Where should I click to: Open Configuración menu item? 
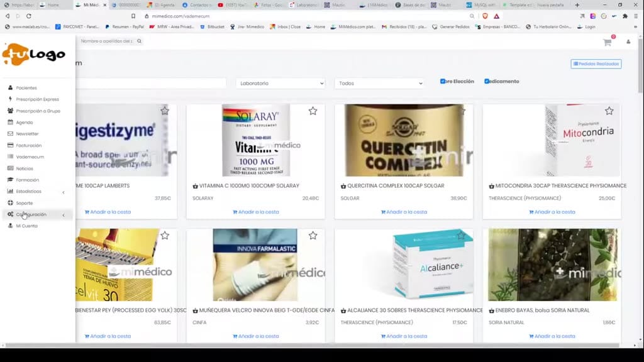(31, 214)
